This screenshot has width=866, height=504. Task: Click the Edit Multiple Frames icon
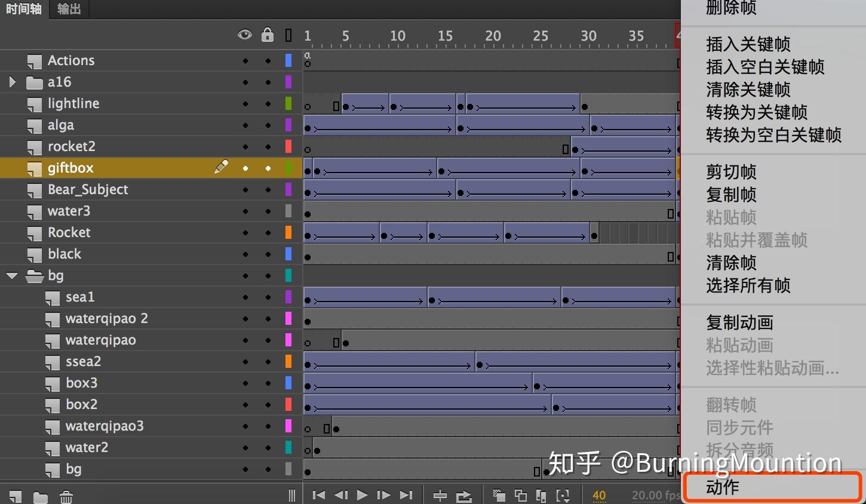click(541, 495)
